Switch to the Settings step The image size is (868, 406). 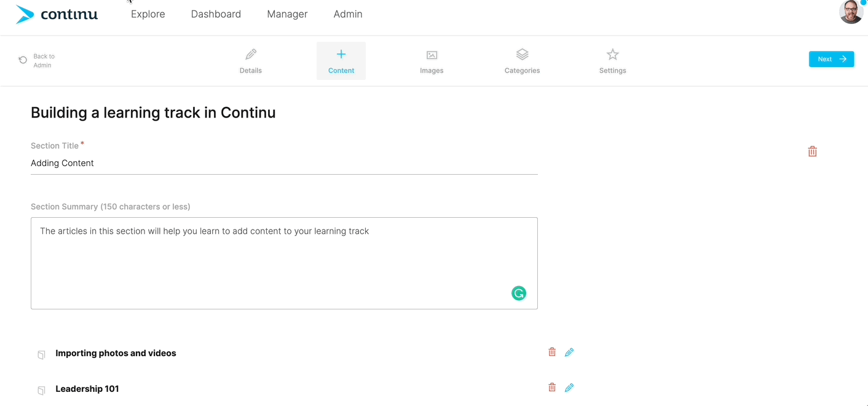(x=613, y=61)
